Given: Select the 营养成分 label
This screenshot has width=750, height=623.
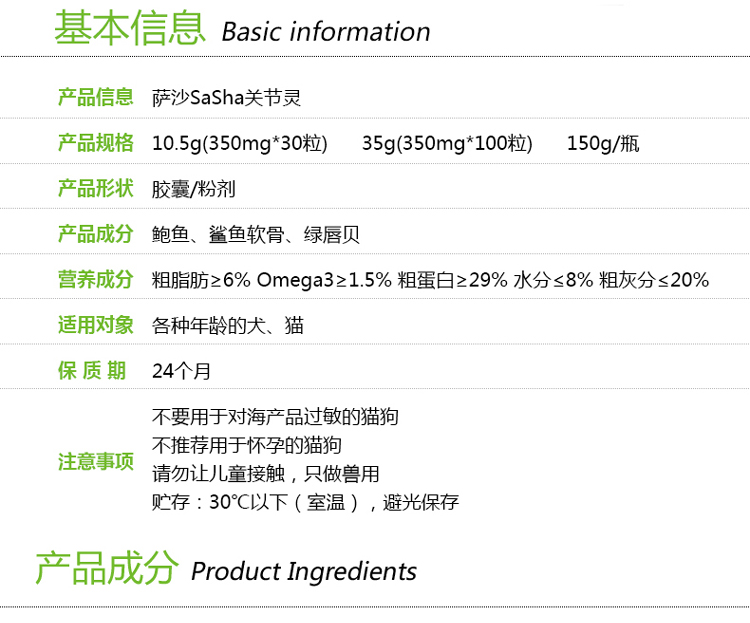Looking at the screenshot, I should [x=96, y=279].
